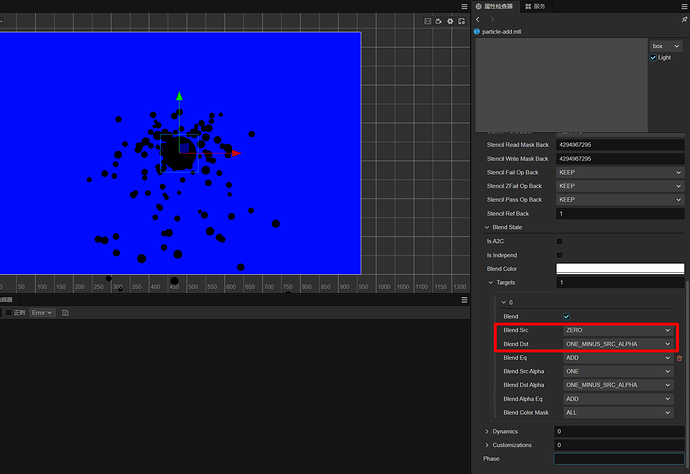
Task: Click the scene reference image settings icon
Action: tap(461, 21)
